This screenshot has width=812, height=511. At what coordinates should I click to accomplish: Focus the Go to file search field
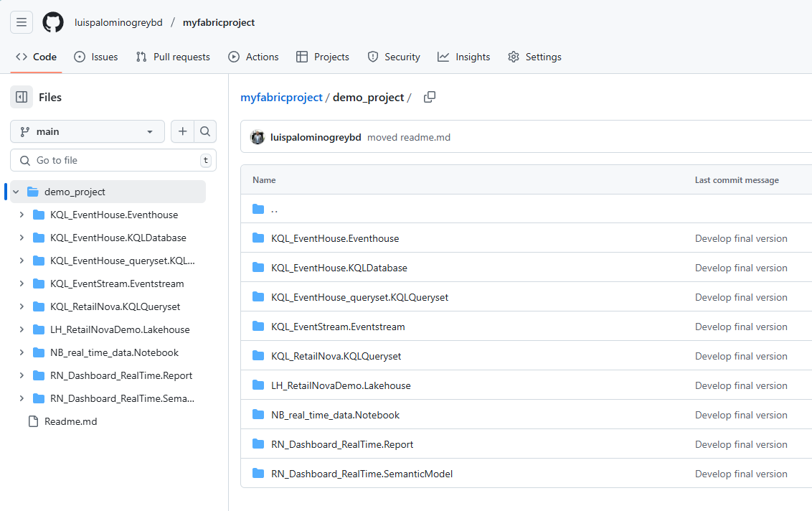pyautogui.click(x=113, y=160)
